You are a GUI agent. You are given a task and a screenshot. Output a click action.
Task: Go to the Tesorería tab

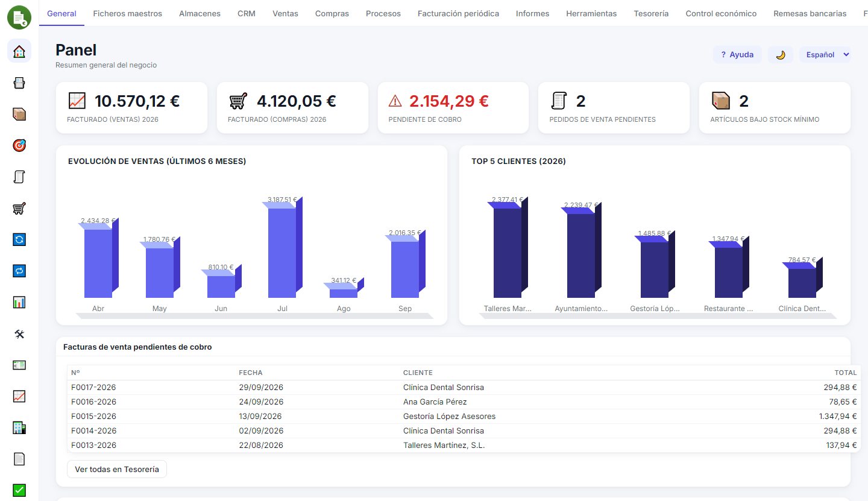651,13
